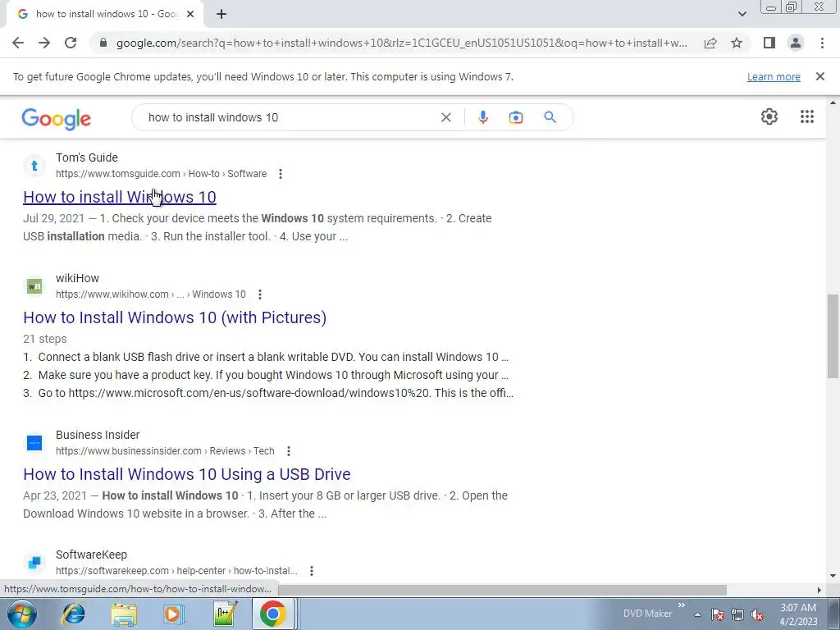Image resolution: width=840 pixels, height=630 pixels.
Task: Launch Internet Explorer from the taskbar
Action: [73, 614]
